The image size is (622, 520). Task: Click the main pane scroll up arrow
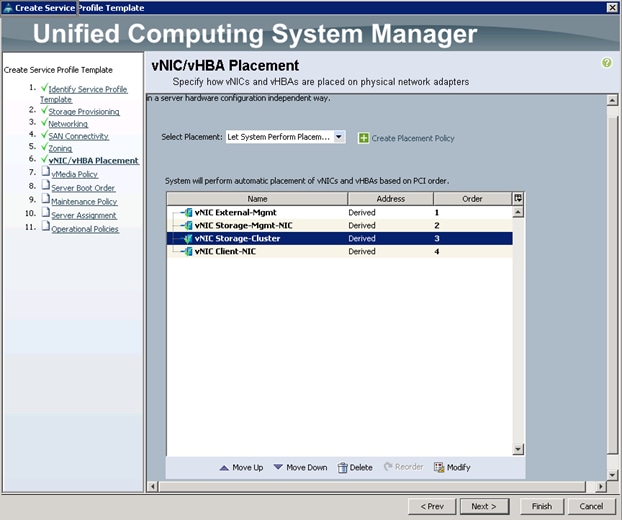click(x=612, y=100)
